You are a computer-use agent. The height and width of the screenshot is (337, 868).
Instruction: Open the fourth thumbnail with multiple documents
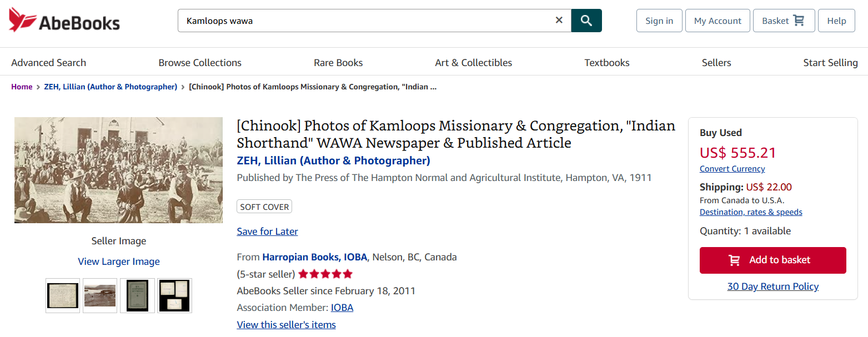pos(174,295)
